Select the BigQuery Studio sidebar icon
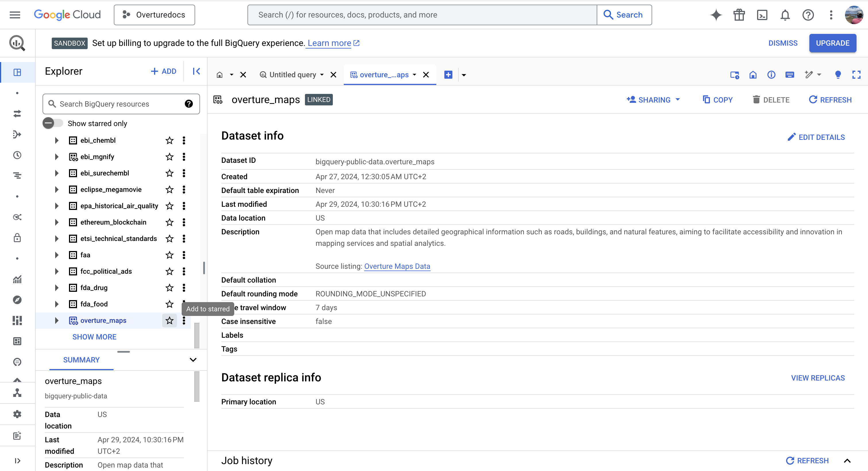This screenshot has height=471, width=868. (x=17, y=72)
